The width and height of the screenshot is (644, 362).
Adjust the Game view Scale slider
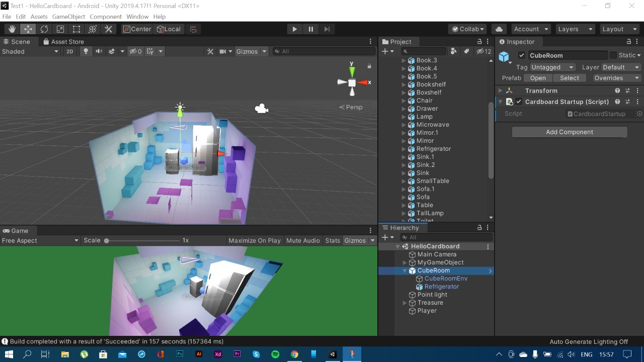point(107,240)
